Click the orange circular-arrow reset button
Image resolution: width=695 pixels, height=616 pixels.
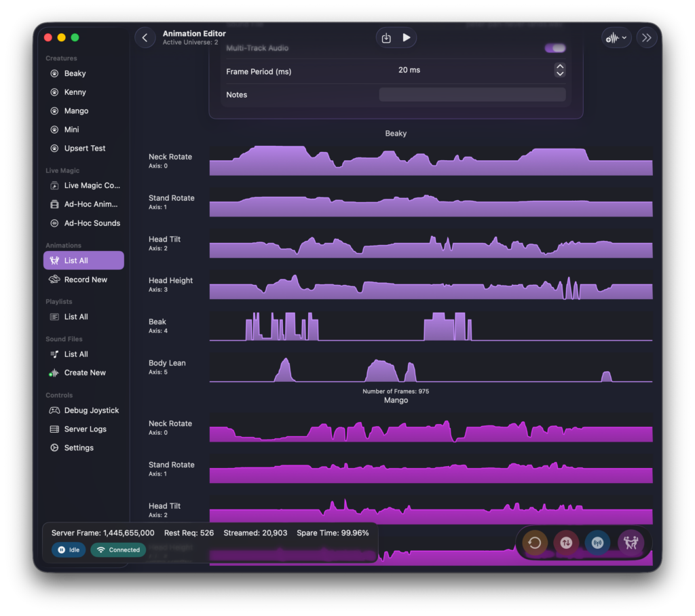(534, 543)
